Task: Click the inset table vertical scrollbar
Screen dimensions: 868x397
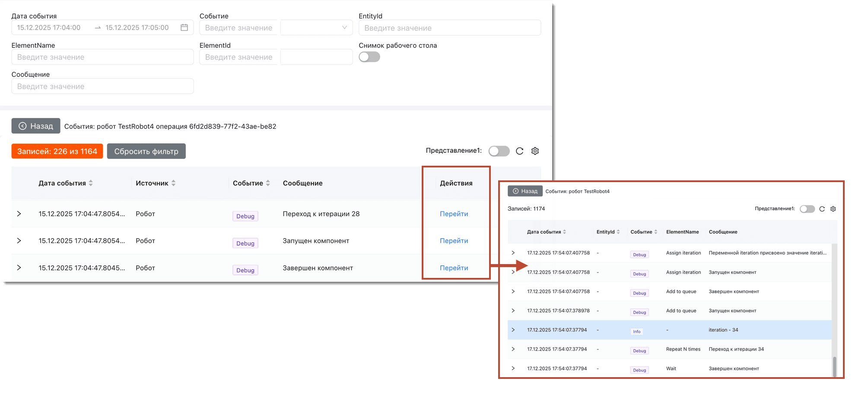Action: click(834, 366)
